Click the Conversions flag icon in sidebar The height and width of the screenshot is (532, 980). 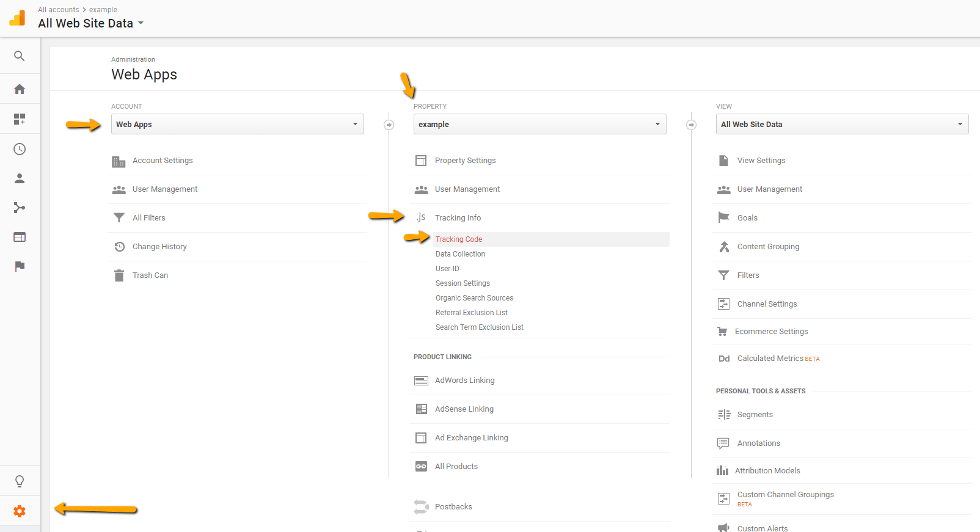coord(20,266)
